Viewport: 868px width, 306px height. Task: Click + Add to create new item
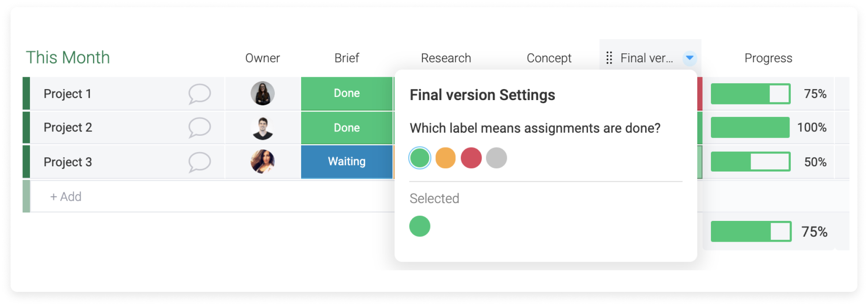click(66, 197)
